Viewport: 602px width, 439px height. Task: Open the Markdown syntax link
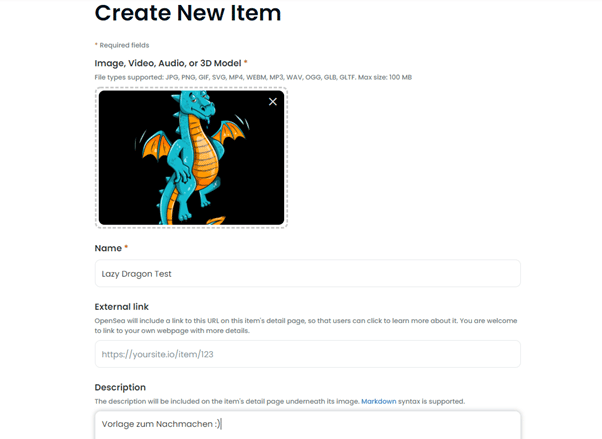379,401
